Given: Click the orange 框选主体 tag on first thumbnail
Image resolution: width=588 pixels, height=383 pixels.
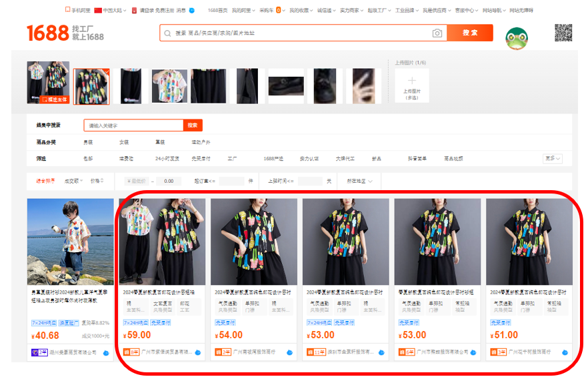Looking at the screenshot, I should [55, 99].
